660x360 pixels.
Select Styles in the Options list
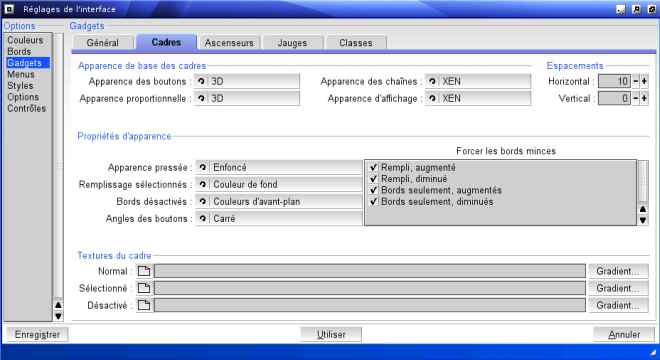tap(28, 85)
